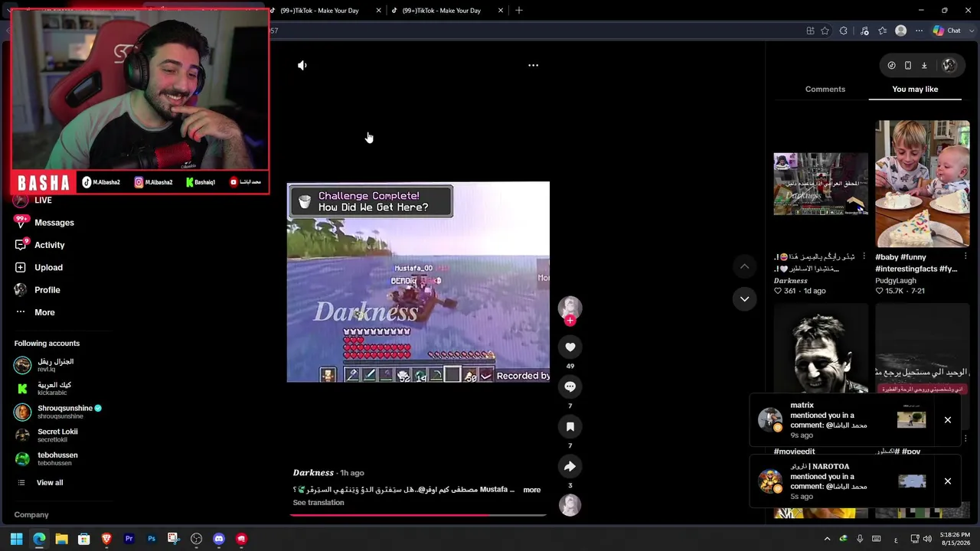Open Photoshop from the taskbar
The width and height of the screenshot is (980, 551).
pyautogui.click(x=152, y=540)
